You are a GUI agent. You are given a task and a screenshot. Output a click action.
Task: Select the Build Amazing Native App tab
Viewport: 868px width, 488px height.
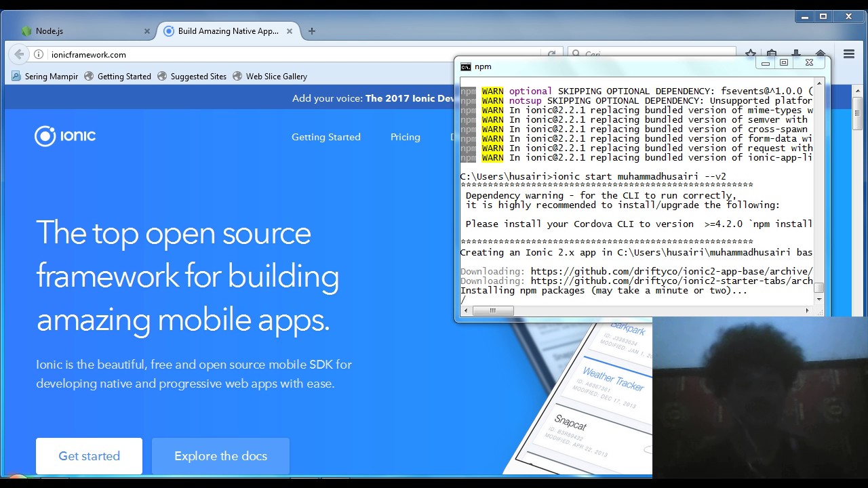[x=229, y=31]
